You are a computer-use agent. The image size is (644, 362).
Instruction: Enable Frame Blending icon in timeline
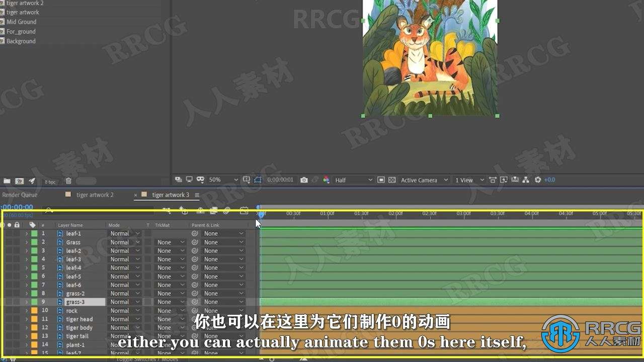coord(214,211)
